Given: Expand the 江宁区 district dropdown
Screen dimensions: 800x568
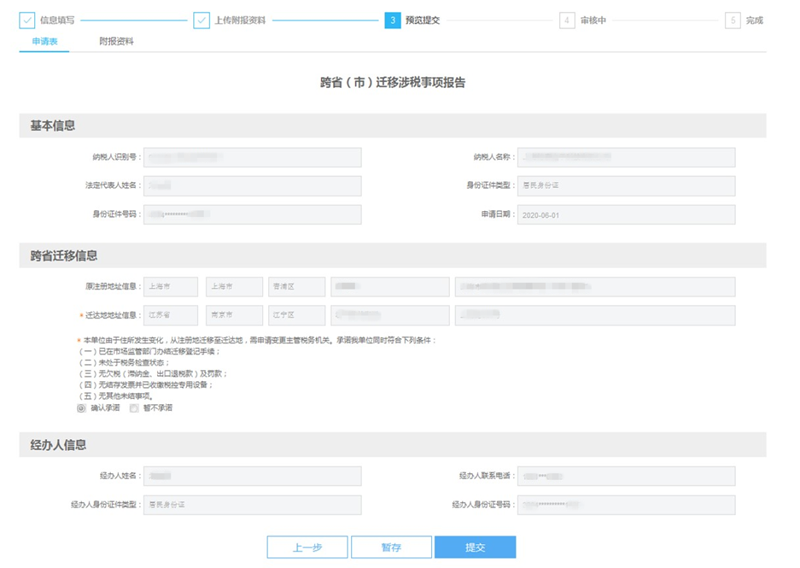Looking at the screenshot, I should point(296,315).
